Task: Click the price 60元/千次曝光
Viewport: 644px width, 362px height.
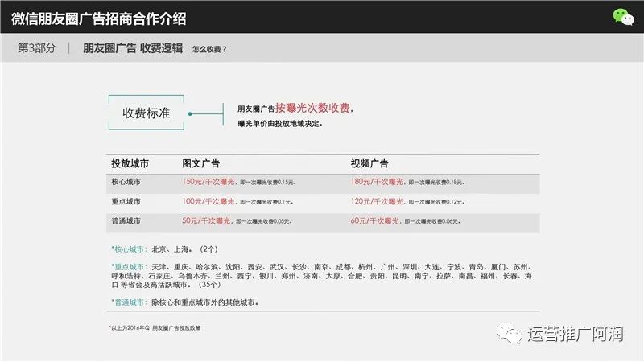Action: click(x=374, y=220)
